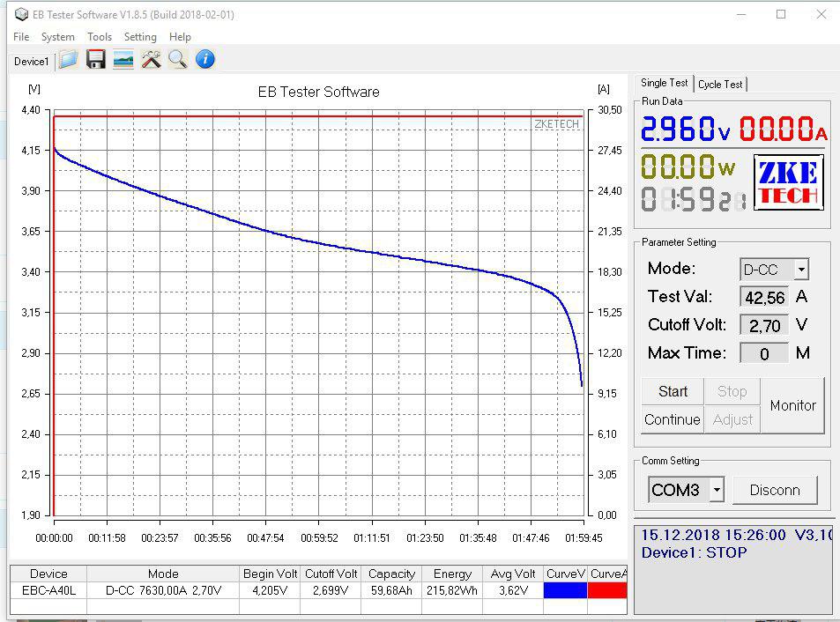Screen dimensions: 840x622
Task: Click the Continue button
Action: pos(673,419)
